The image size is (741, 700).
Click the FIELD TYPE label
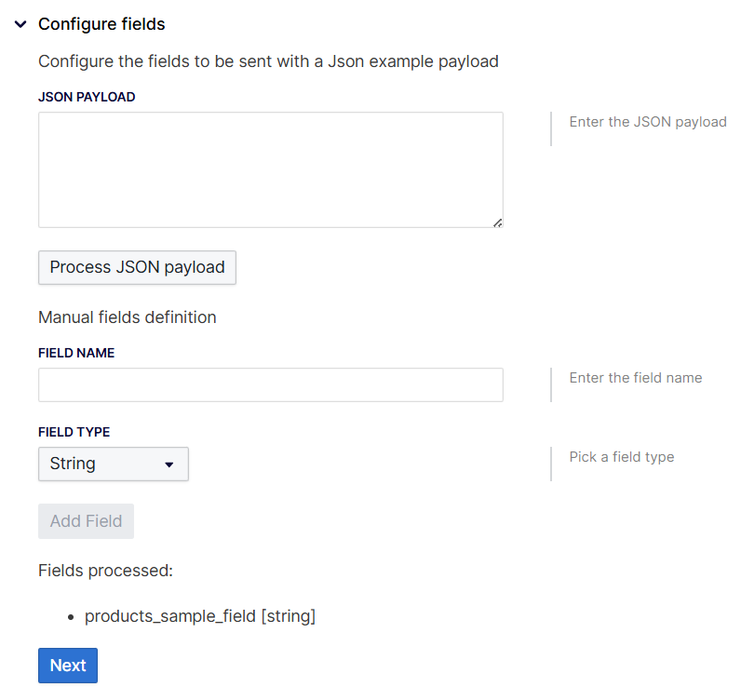(74, 433)
